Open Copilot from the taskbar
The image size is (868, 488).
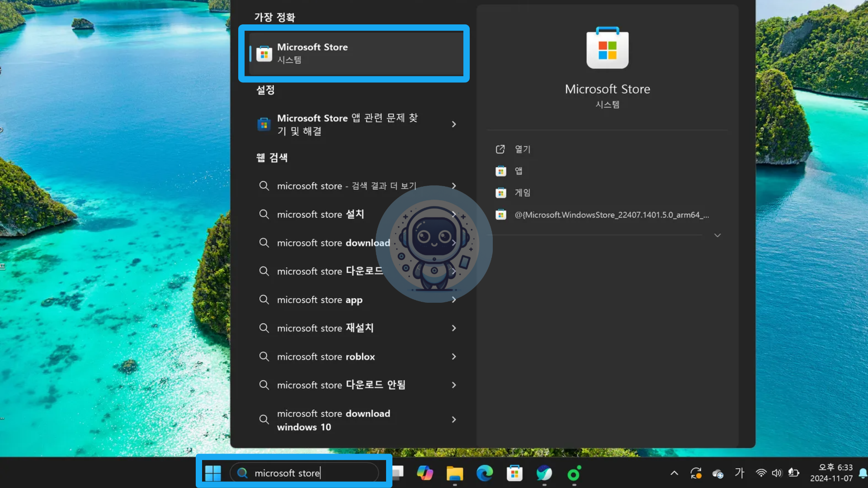click(425, 473)
